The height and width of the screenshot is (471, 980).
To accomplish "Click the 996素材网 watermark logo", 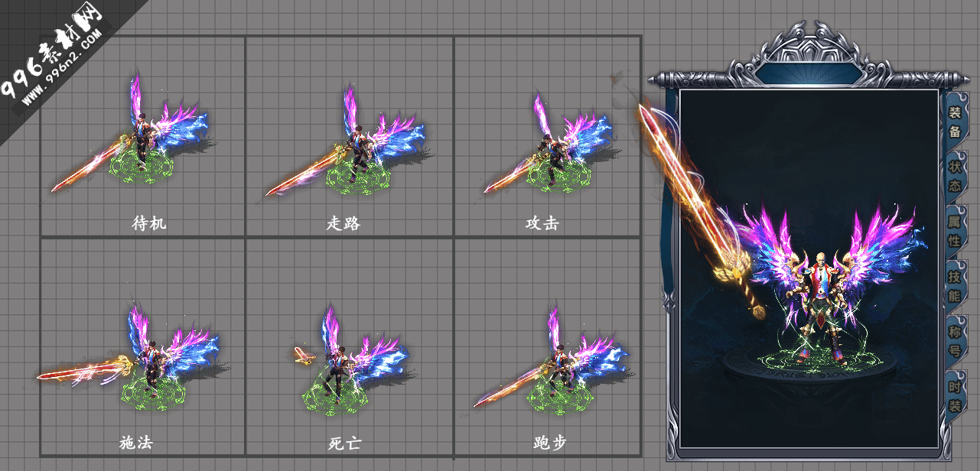I will click(x=55, y=55).
